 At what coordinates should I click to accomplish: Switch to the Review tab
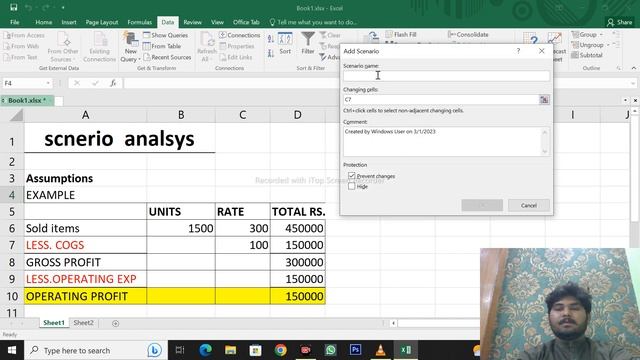192,22
